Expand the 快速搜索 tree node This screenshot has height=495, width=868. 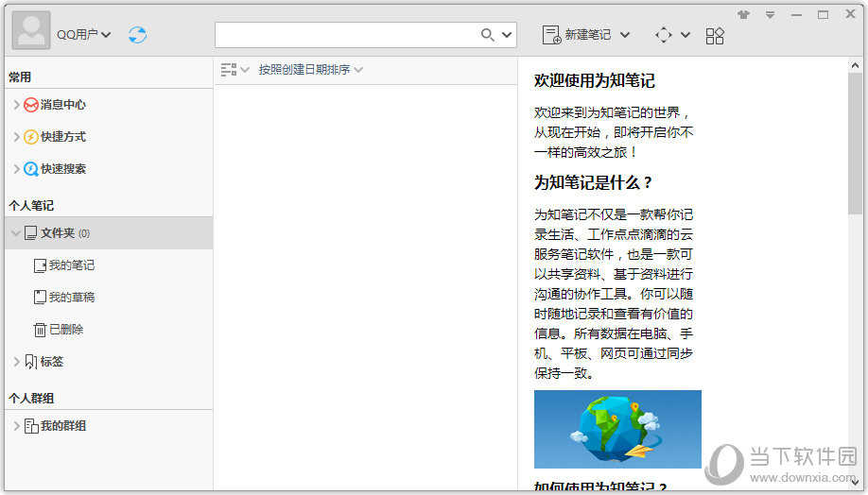click(x=16, y=169)
